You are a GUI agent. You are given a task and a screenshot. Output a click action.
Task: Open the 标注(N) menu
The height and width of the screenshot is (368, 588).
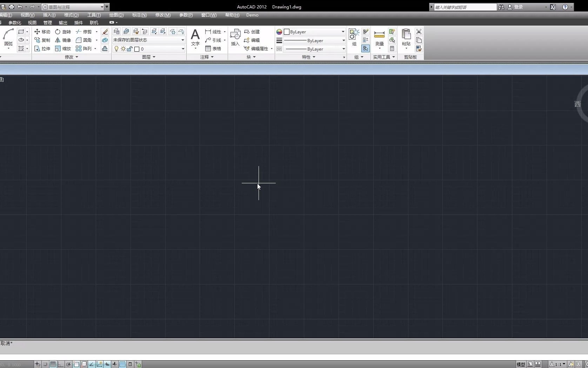(139, 15)
